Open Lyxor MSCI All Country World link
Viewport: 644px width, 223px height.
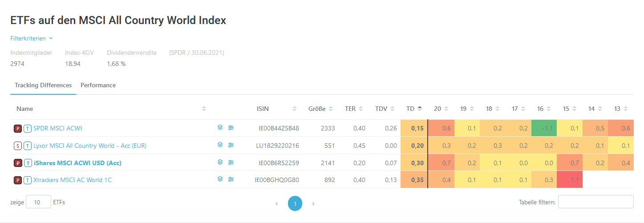coord(90,146)
